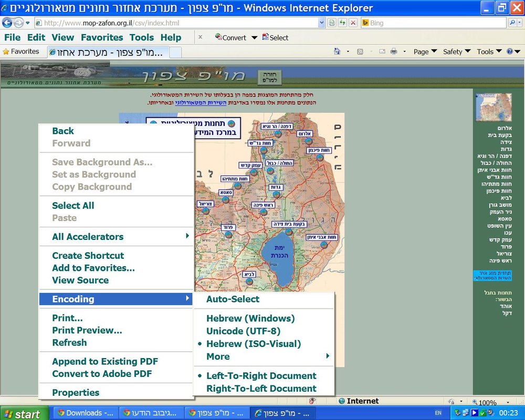Click the RSS Feeds icon

(360, 51)
